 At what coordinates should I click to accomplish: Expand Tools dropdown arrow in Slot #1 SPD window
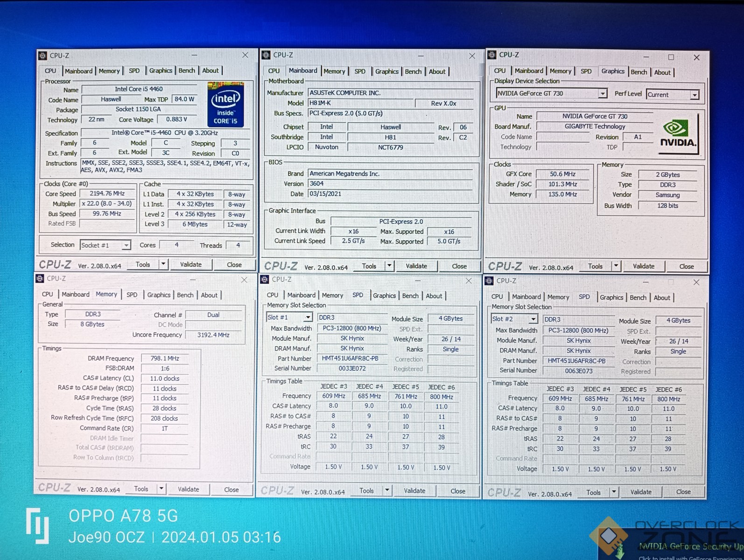[386, 490]
